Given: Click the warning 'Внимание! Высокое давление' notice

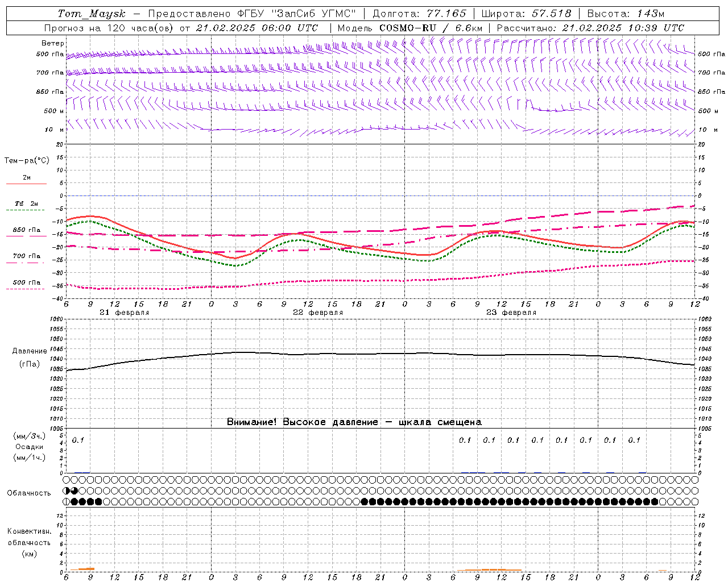Looking at the screenshot, I should [x=303, y=422].
